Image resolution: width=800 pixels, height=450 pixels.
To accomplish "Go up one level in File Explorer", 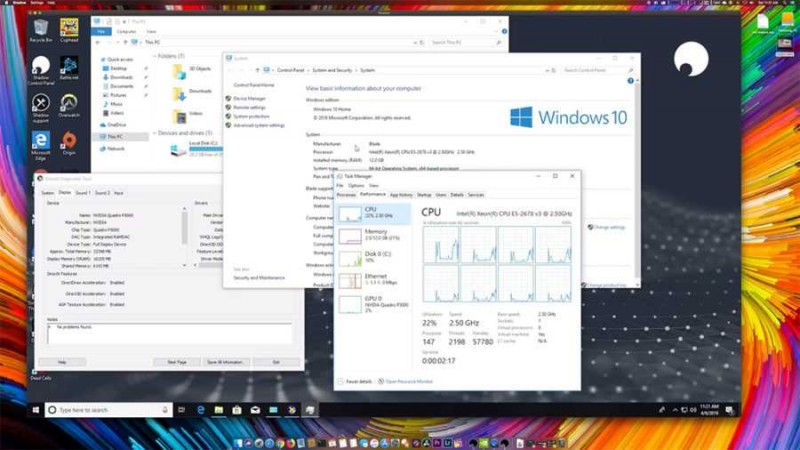I will click(126, 42).
